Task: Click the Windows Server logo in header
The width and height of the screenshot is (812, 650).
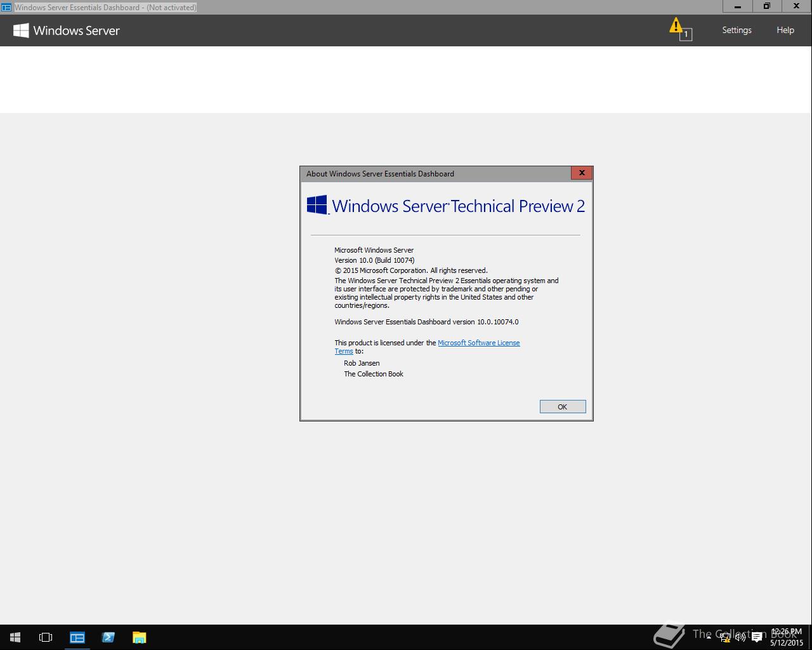Action: click(x=67, y=30)
